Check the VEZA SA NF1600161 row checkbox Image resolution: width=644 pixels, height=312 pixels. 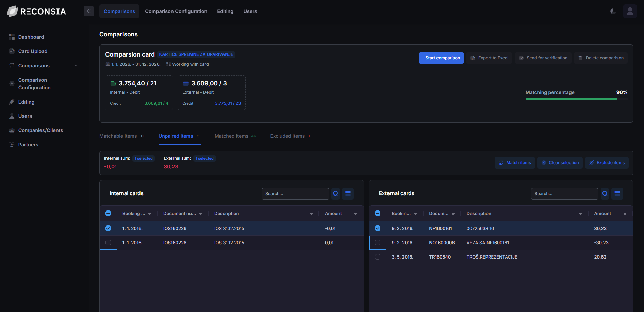[378, 243]
